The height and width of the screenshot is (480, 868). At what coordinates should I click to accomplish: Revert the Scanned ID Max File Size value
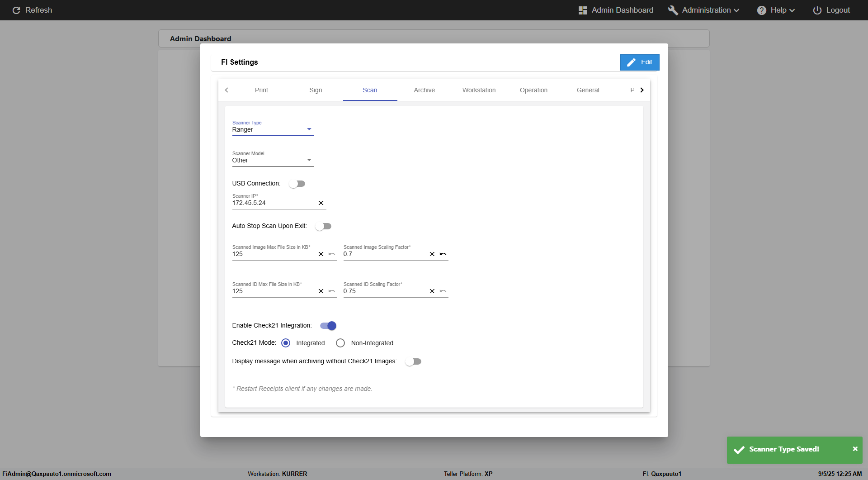click(332, 291)
